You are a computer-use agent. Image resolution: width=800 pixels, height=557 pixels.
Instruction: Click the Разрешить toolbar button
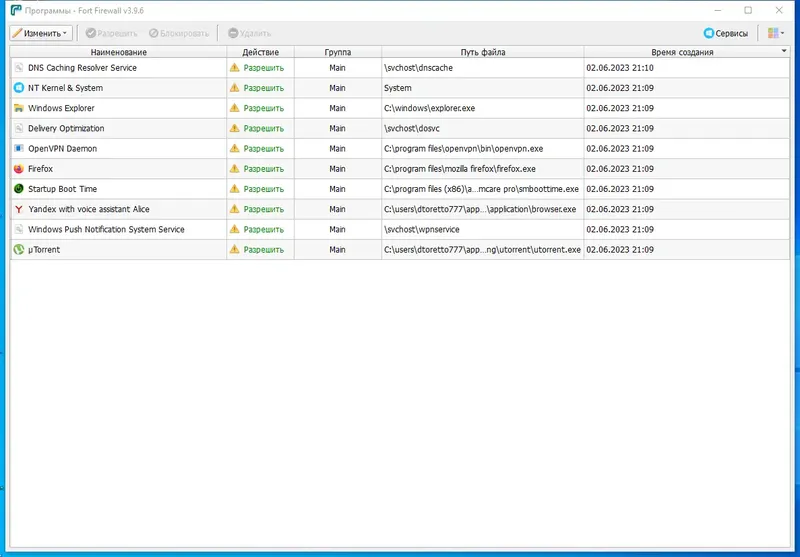pyautogui.click(x=112, y=33)
